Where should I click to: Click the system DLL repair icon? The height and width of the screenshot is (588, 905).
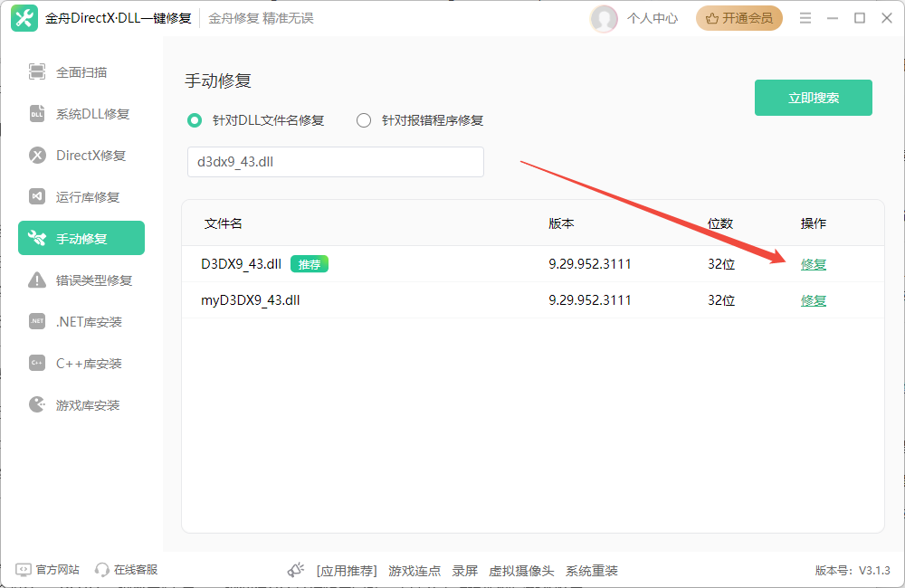coord(37,114)
